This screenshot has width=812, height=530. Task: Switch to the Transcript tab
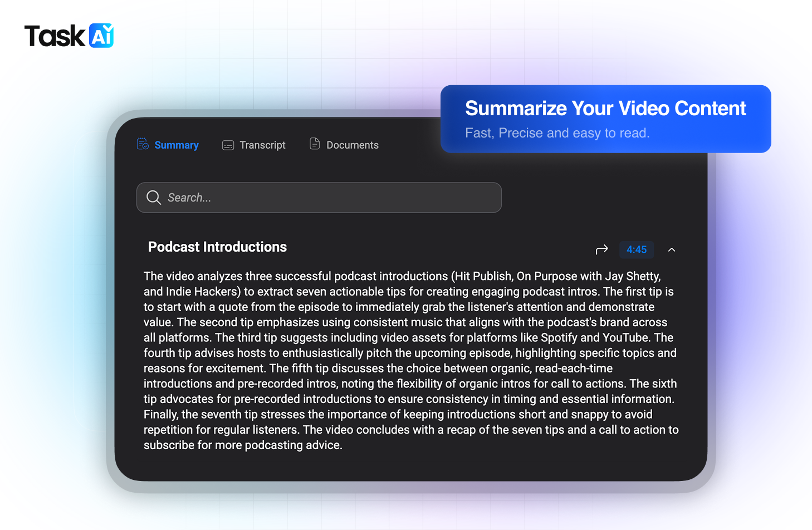coord(253,145)
